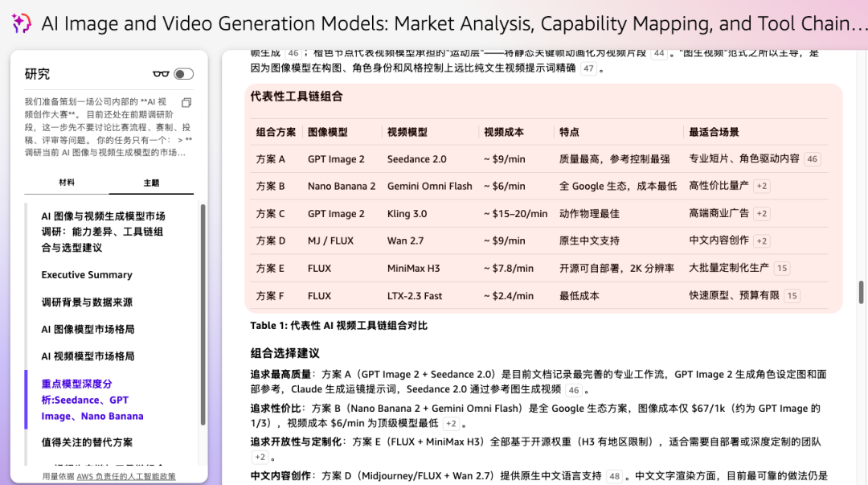Select the LTX-2.3 Fast cell
The height and width of the screenshot is (485, 868).
(x=415, y=296)
